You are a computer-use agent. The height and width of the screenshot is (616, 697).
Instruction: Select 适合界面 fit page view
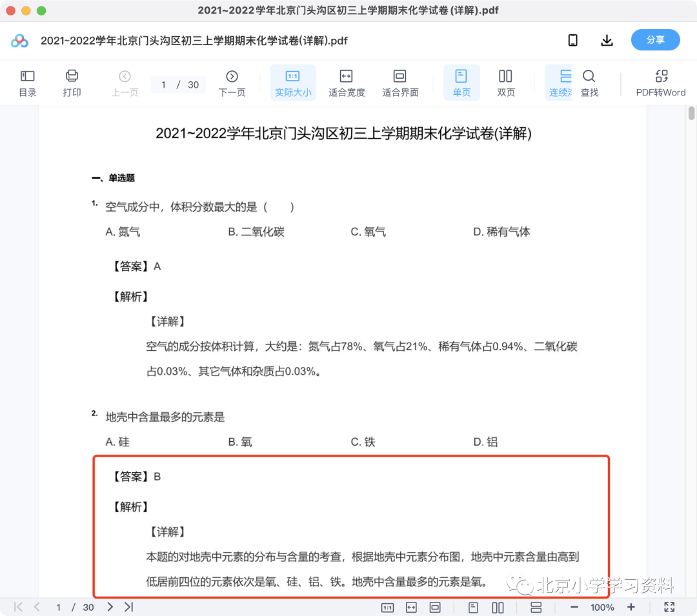coord(400,83)
